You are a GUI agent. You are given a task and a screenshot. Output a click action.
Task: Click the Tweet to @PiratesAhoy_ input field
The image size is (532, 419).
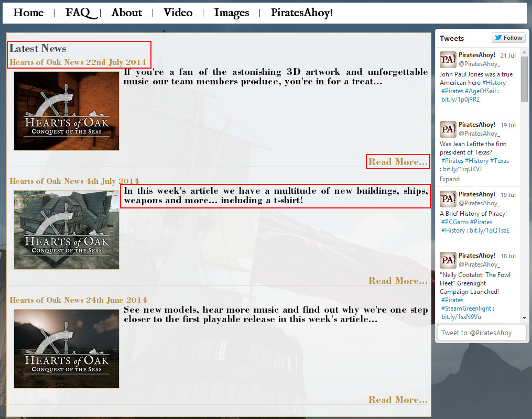pos(482,333)
